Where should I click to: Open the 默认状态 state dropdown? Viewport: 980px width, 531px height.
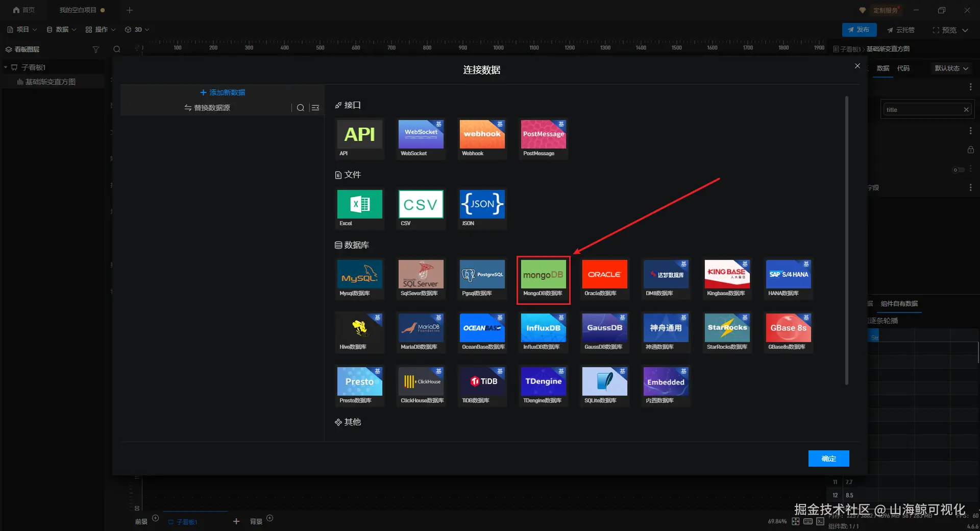point(951,68)
